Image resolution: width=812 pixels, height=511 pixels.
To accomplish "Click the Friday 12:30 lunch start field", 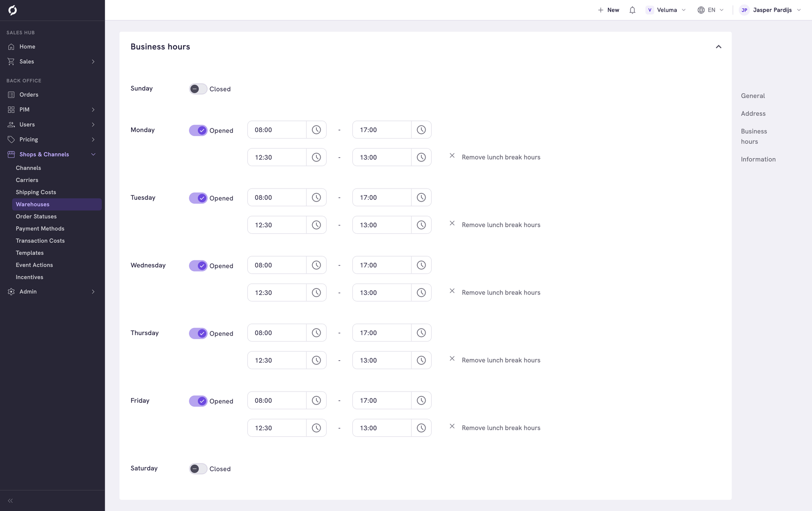I will 277,428.
